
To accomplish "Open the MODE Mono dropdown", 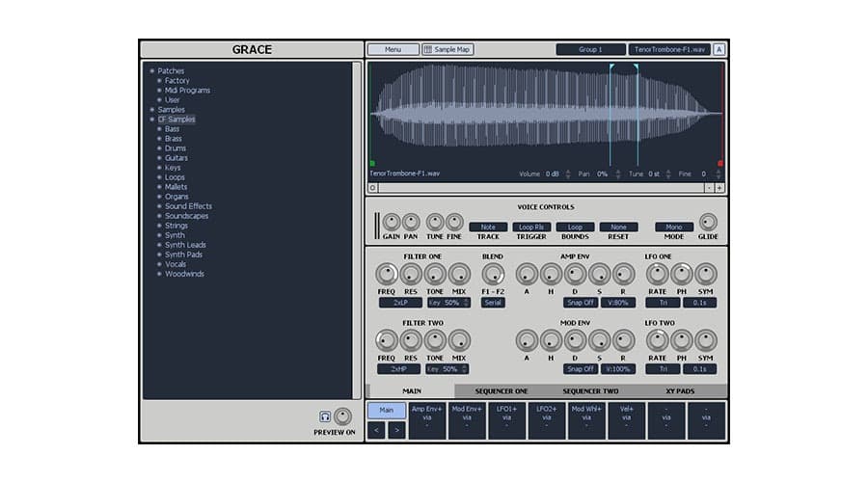I will (674, 227).
